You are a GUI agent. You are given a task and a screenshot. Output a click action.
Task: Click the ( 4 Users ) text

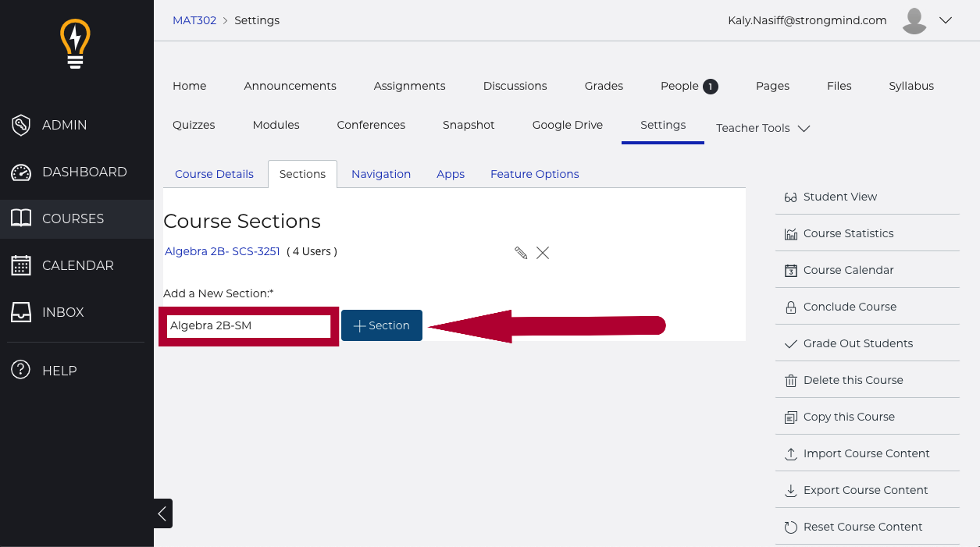pos(312,251)
